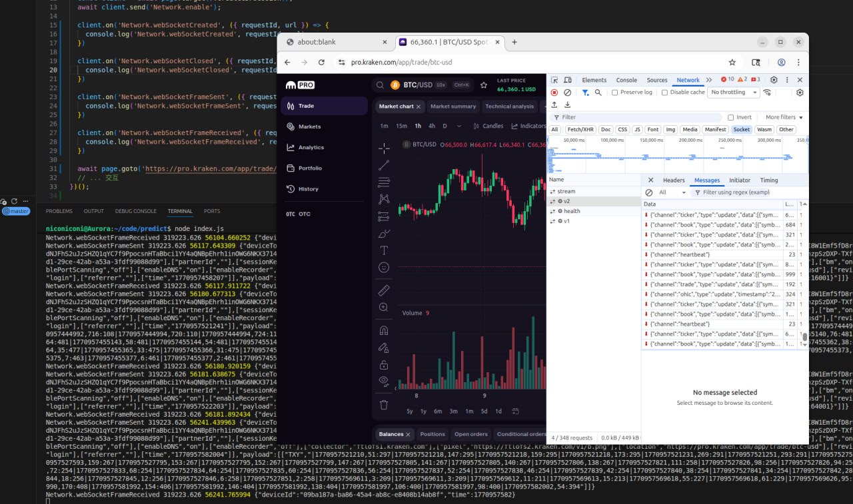Tick the Invert filter checkbox
This screenshot has width=853, height=504.
point(731,117)
